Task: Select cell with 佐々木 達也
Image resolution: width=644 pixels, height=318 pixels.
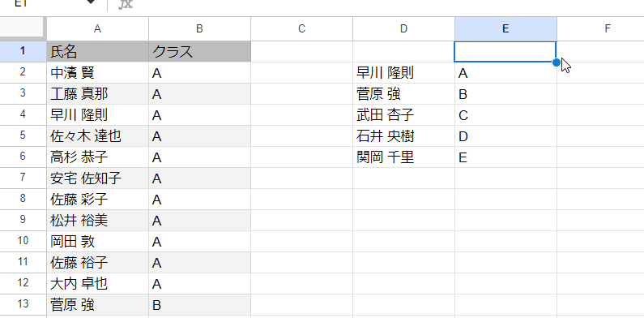Action: click(97, 135)
